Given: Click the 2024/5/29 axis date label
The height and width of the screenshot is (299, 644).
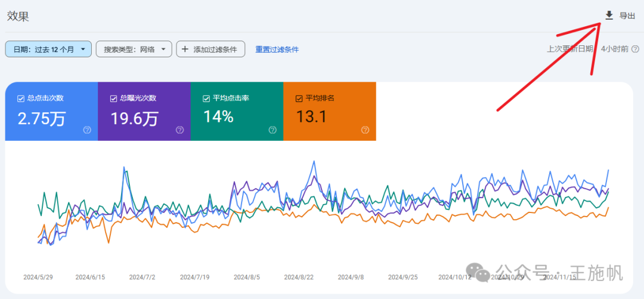Looking at the screenshot, I should click(38, 277).
